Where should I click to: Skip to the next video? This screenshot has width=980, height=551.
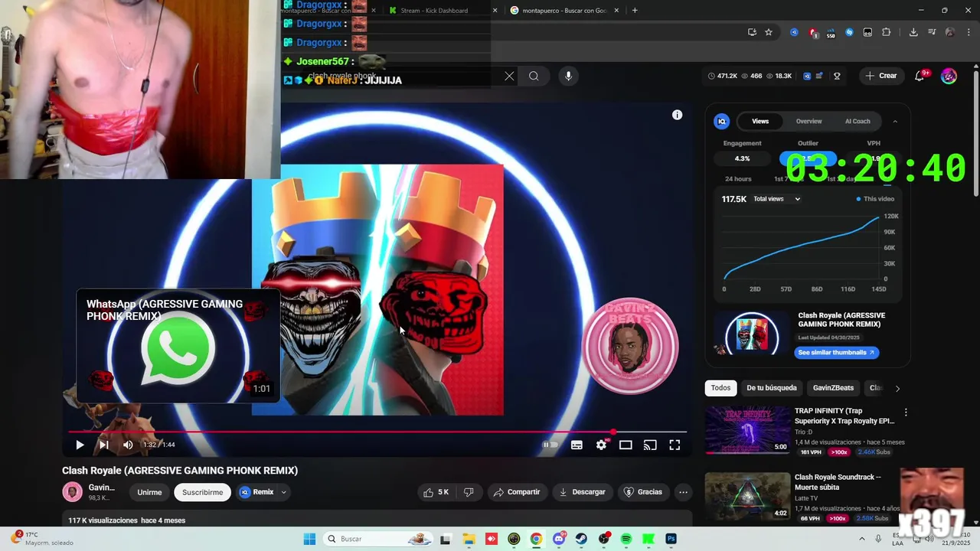click(104, 445)
